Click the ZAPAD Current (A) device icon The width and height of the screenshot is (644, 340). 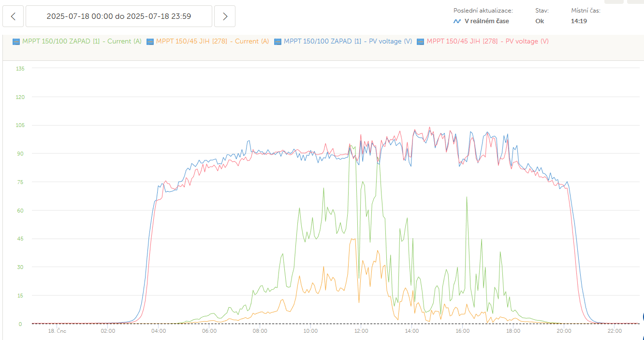(16, 42)
